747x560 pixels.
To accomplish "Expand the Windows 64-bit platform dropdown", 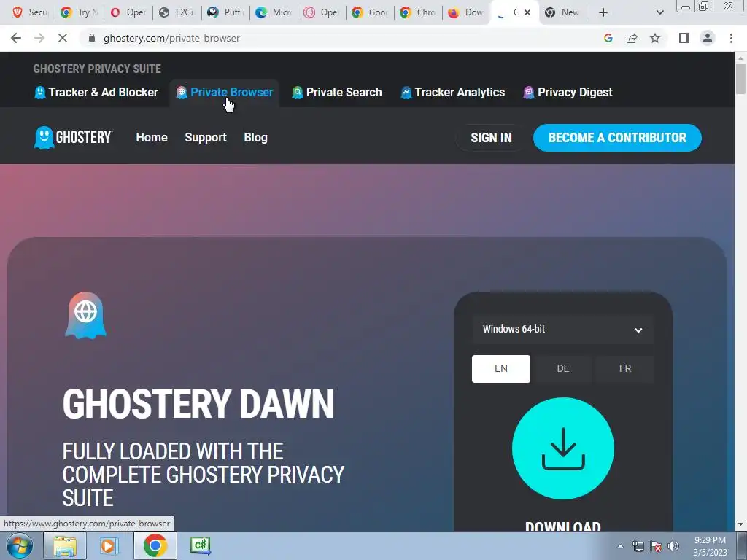I will (x=562, y=330).
